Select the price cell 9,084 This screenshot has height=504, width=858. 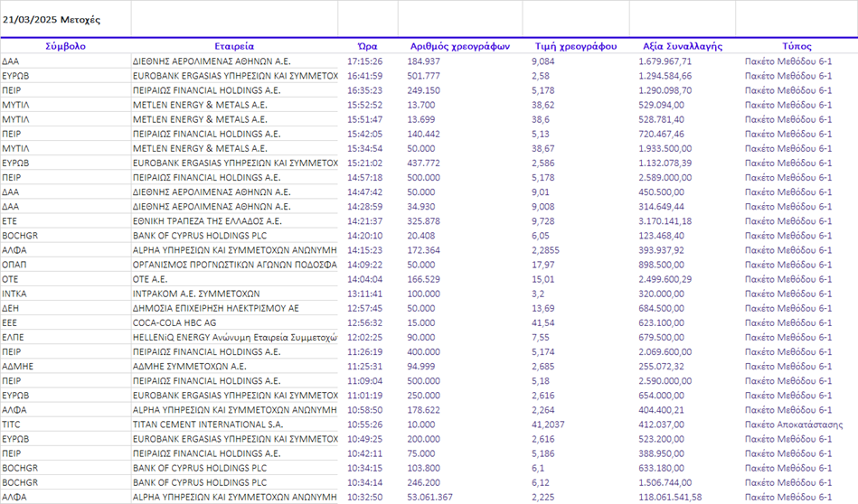coord(542,61)
